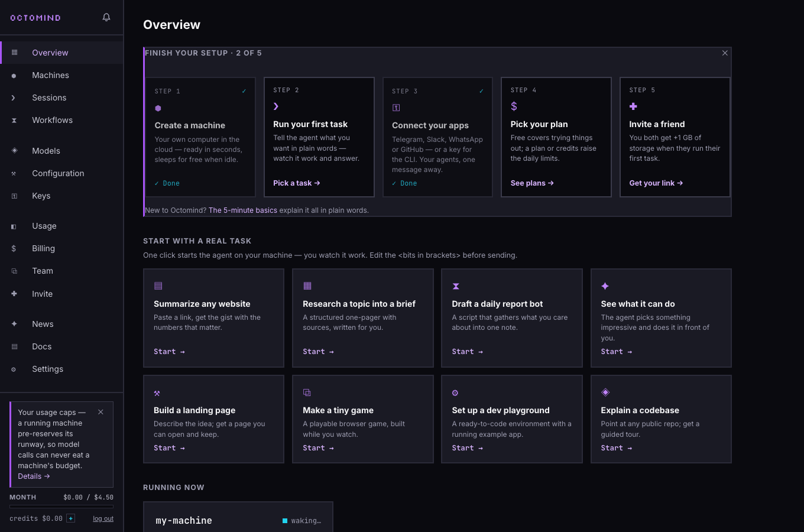Screen dimensions: 804x532
Task: Click the waking status indicator
Action: pos(302,521)
